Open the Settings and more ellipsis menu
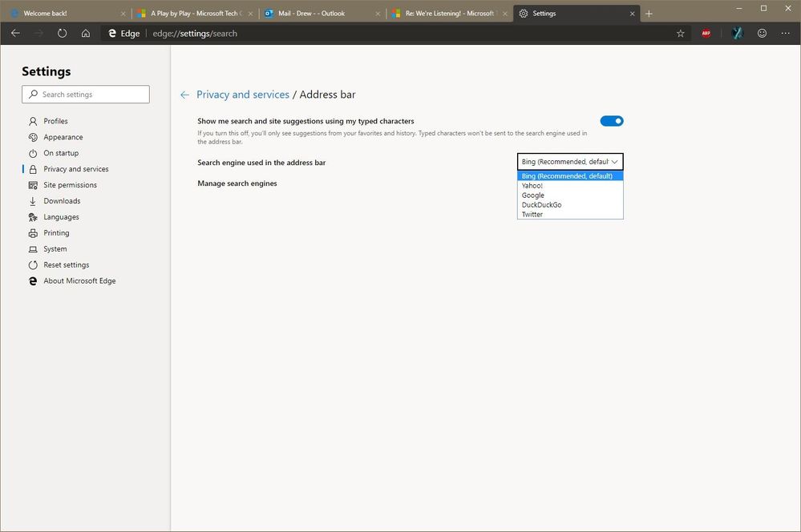This screenshot has height=532, width=801. point(785,33)
